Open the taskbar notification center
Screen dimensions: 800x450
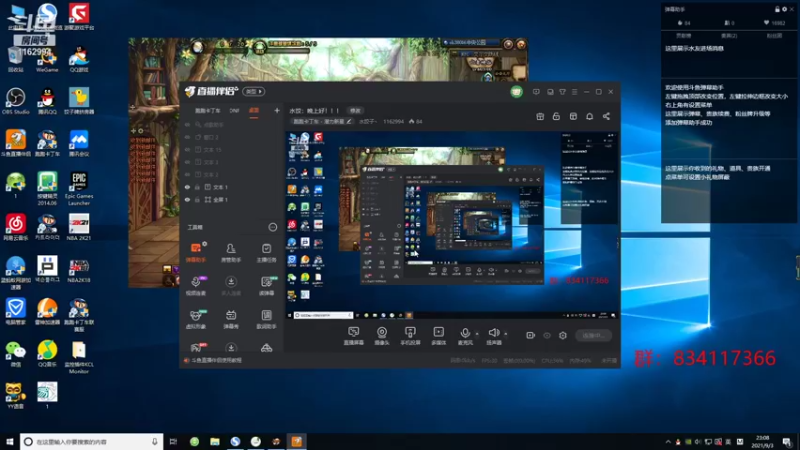coord(787,441)
